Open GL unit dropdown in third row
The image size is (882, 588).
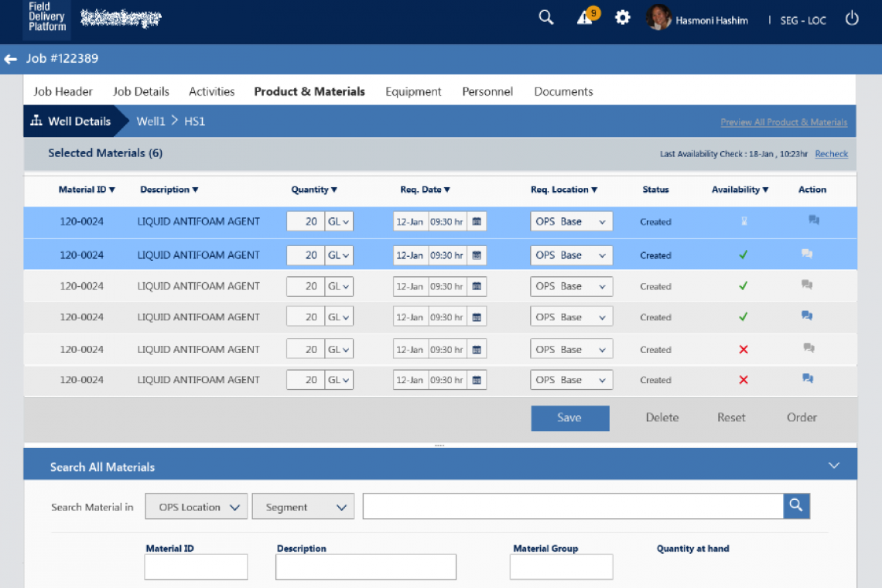(x=339, y=286)
